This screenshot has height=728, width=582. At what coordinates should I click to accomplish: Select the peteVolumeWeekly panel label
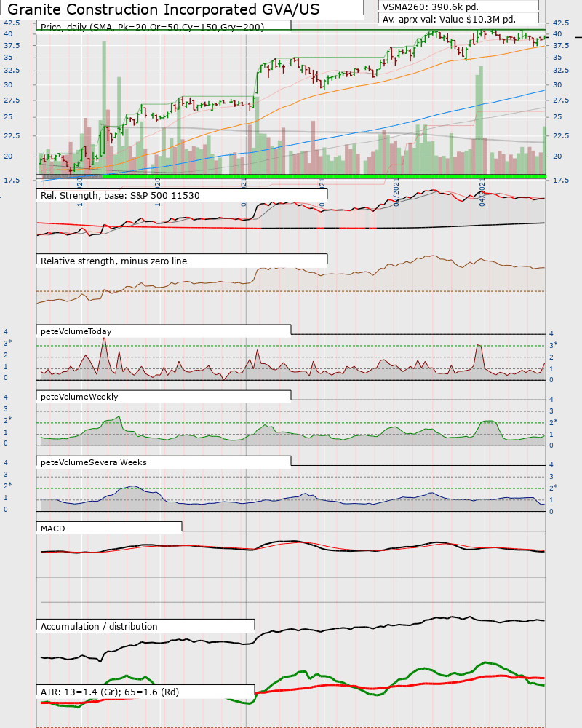coord(79,397)
